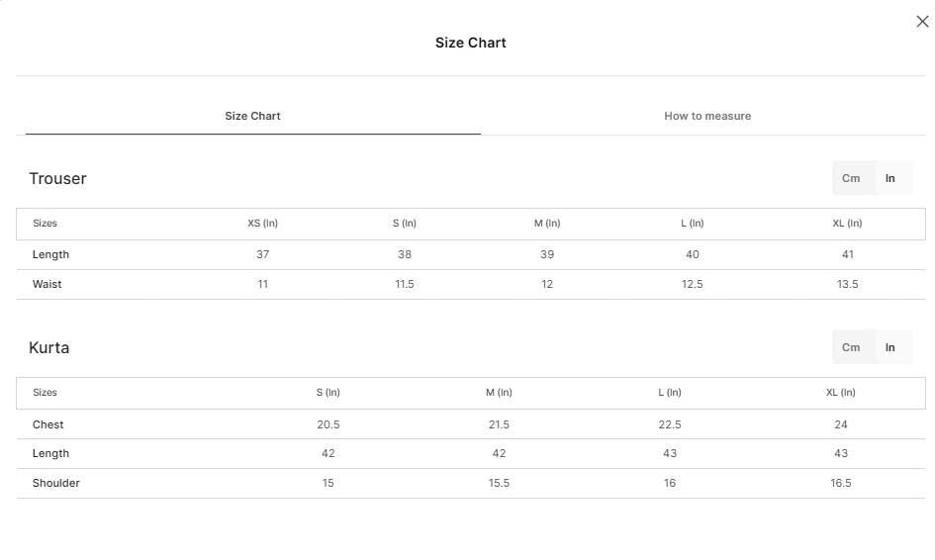Switch Kurta measurements to Cm
Viewport: 935px width, 560px height.
(x=851, y=347)
